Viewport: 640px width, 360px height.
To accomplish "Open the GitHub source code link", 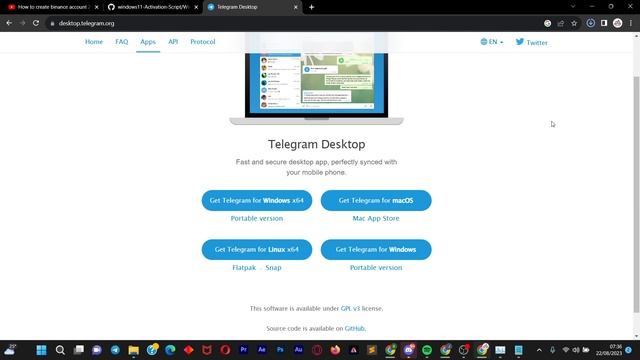I will [354, 329].
